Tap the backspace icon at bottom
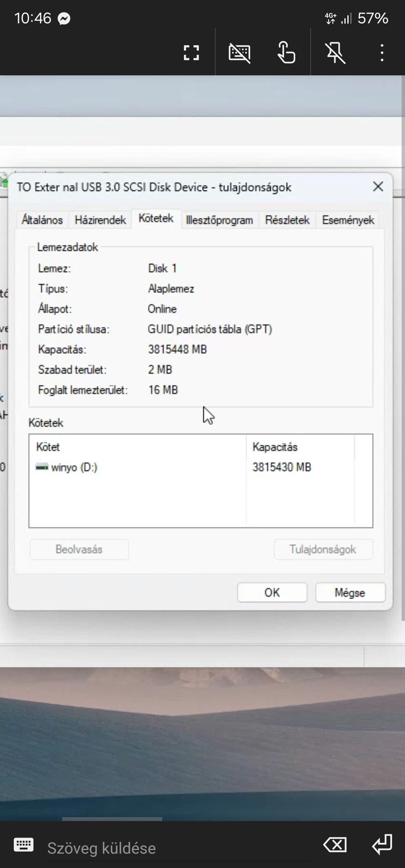 click(335, 845)
